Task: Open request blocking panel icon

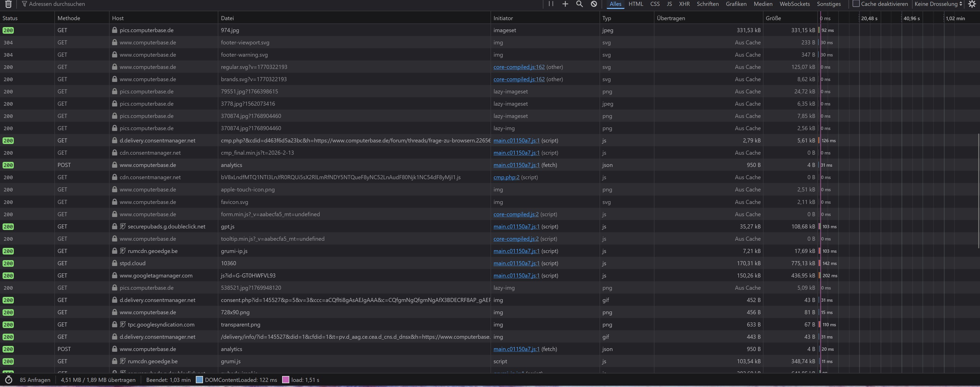Action: click(594, 4)
